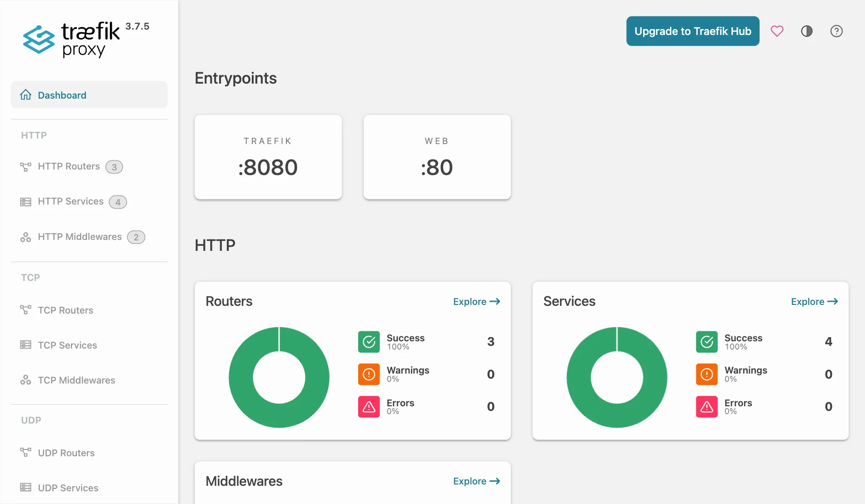
Task: Open the Dashboard menu item
Action: (x=89, y=95)
